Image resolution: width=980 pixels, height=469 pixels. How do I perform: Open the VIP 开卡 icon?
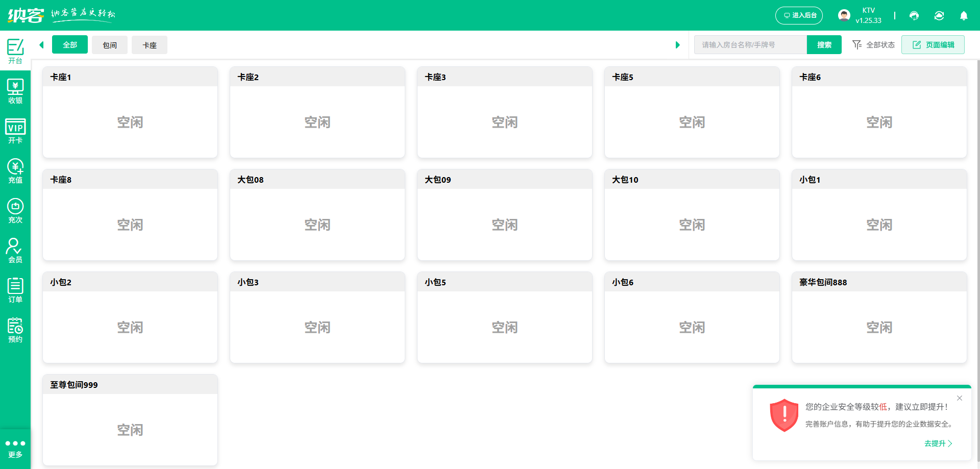point(15,131)
